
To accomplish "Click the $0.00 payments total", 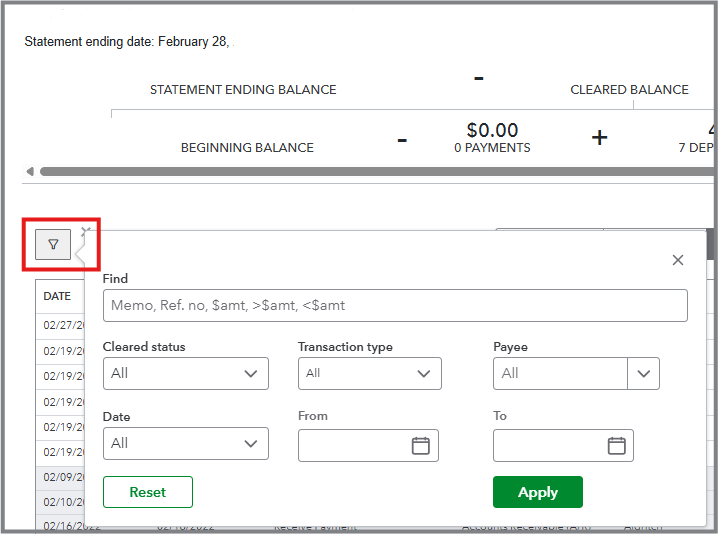I will (492, 131).
